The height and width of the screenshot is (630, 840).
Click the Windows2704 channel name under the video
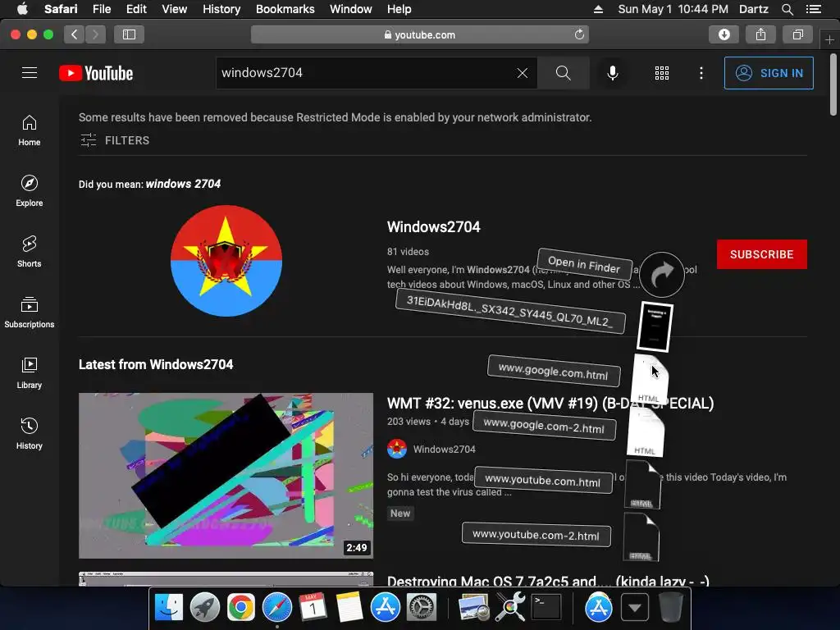click(x=444, y=449)
